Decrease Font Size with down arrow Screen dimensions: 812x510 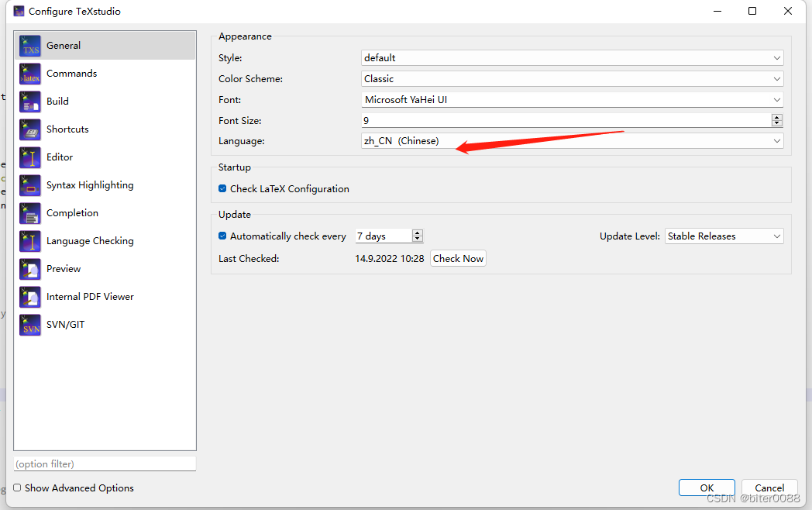tap(777, 123)
